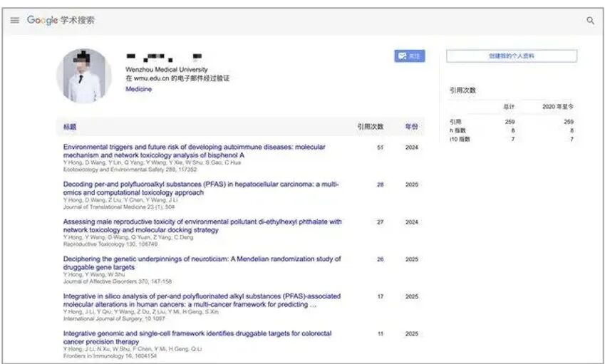Select the International Journal of Surgery line
The height and width of the screenshot is (364, 605).
coord(114,319)
